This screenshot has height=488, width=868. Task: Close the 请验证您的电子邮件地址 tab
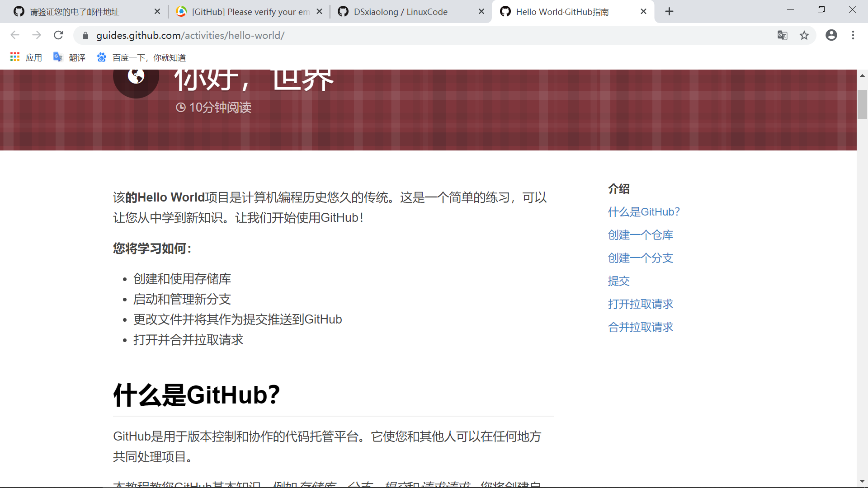click(x=157, y=12)
